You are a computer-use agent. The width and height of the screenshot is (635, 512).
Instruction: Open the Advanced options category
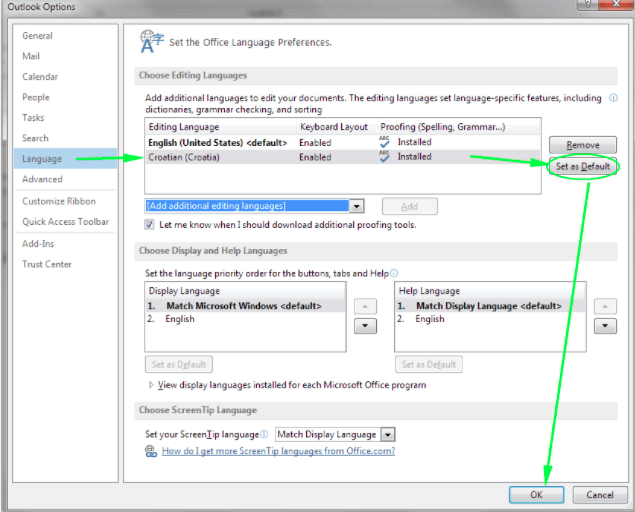42,179
